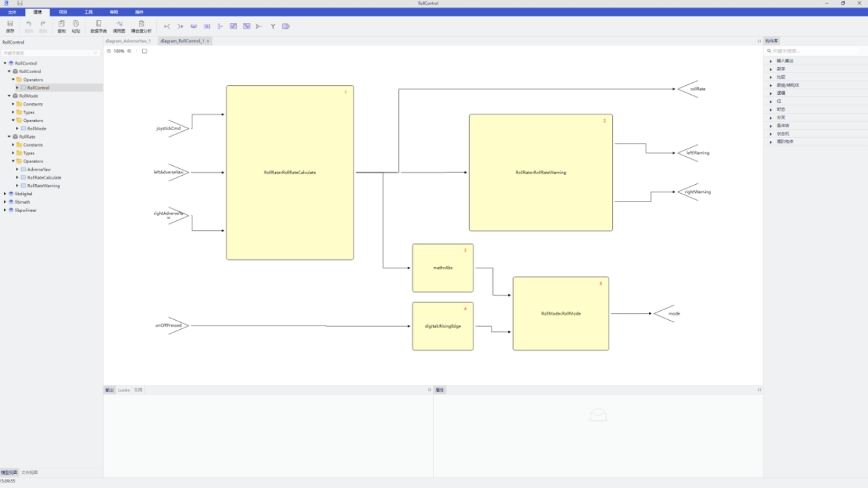Open the 文件 menu

pyautogui.click(x=12, y=12)
